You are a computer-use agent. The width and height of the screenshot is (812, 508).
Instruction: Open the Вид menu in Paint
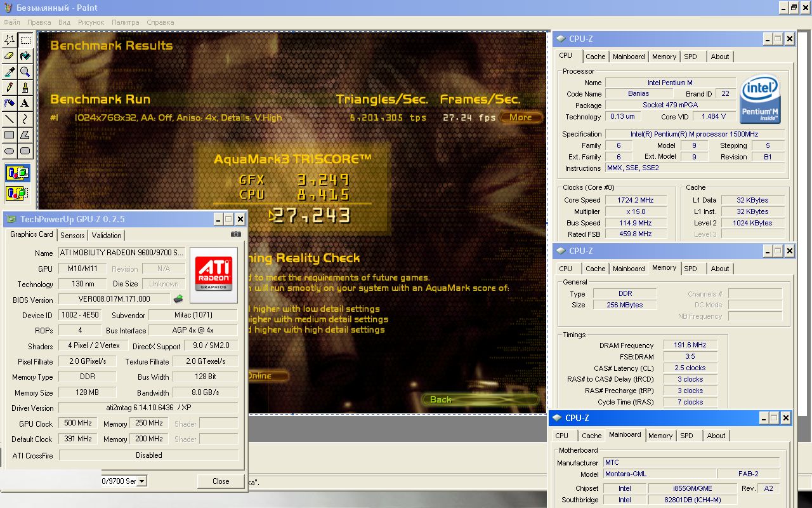click(64, 22)
